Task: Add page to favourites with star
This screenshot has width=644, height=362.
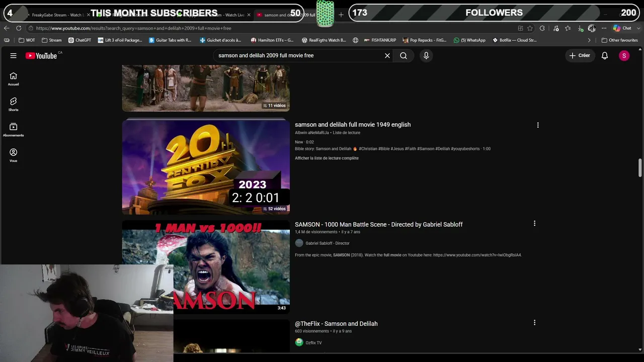Action: [x=530, y=28]
